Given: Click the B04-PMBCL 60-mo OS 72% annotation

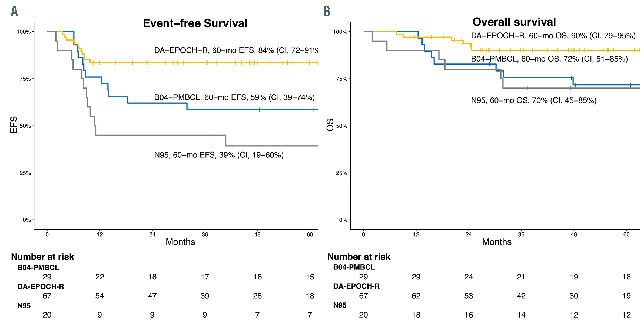Looking at the screenshot, I should [549, 59].
